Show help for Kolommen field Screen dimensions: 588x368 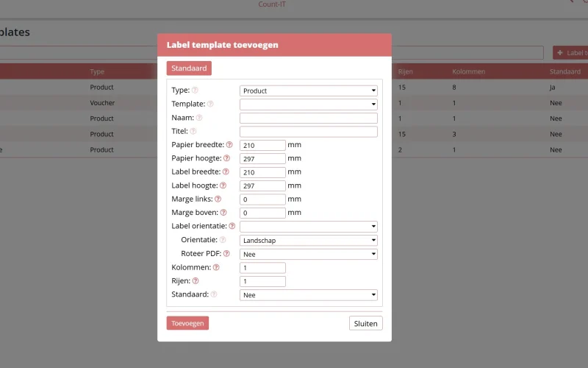coord(216,267)
